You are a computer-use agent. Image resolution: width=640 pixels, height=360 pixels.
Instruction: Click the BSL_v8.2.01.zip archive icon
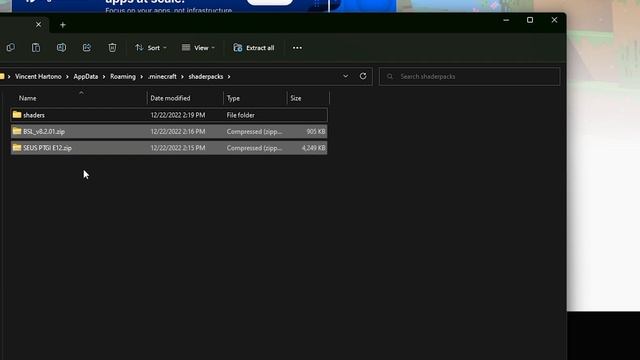[17, 131]
